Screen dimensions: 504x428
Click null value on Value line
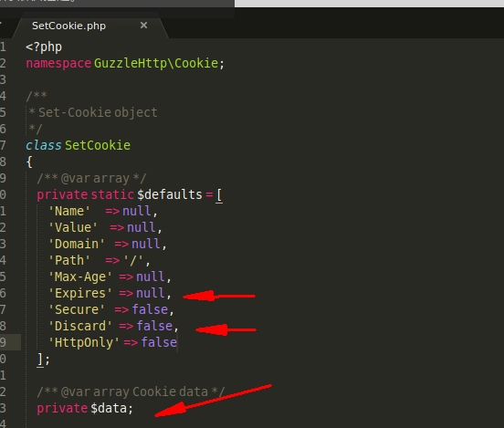click(142, 227)
